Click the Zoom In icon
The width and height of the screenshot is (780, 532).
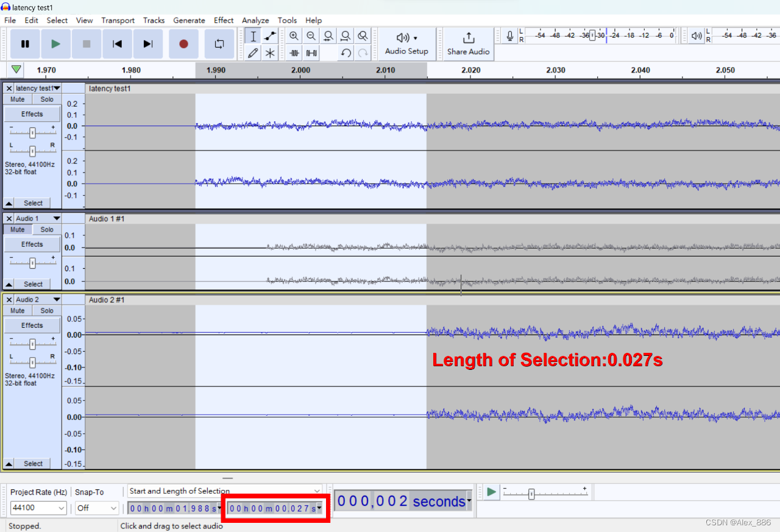coord(294,36)
